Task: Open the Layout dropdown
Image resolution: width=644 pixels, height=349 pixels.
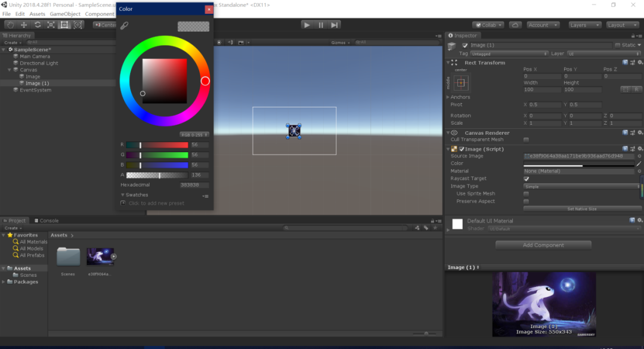Action: click(622, 25)
